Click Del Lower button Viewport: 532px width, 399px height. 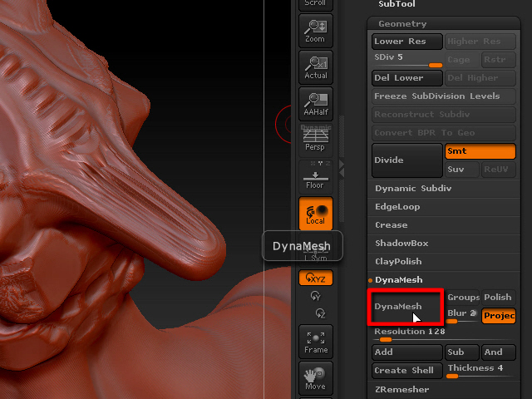(x=406, y=78)
